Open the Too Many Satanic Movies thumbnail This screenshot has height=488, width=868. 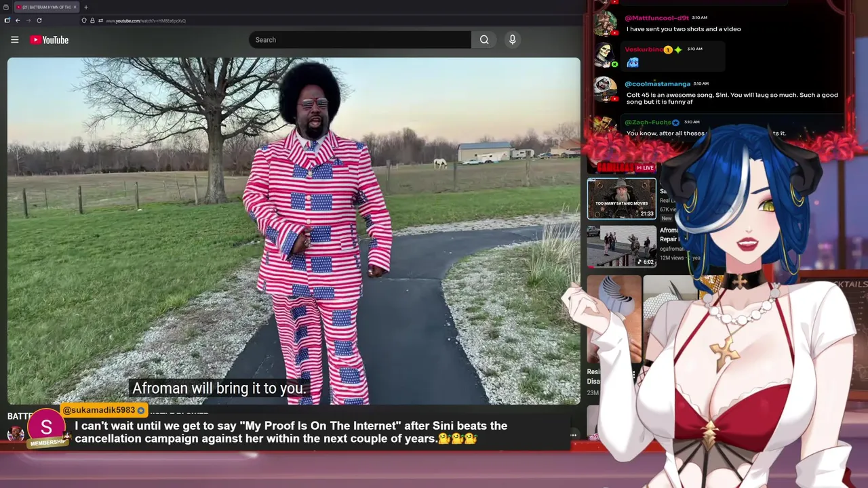[x=622, y=199]
